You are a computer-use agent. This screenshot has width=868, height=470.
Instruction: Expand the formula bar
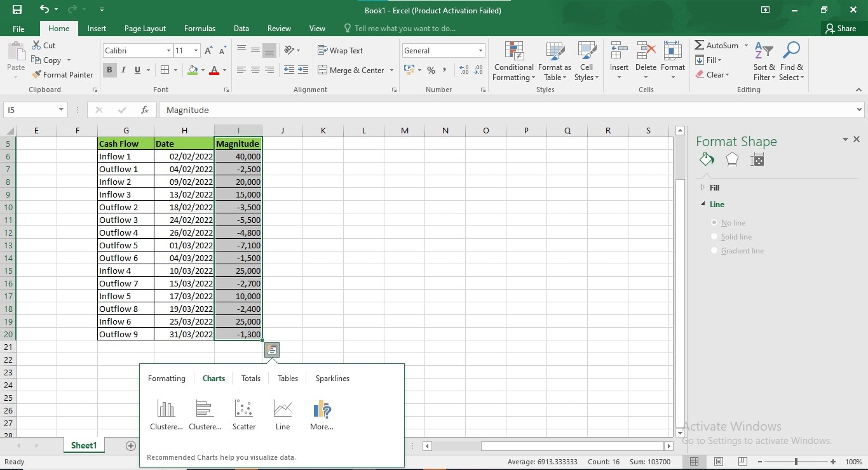tap(859, 110)
